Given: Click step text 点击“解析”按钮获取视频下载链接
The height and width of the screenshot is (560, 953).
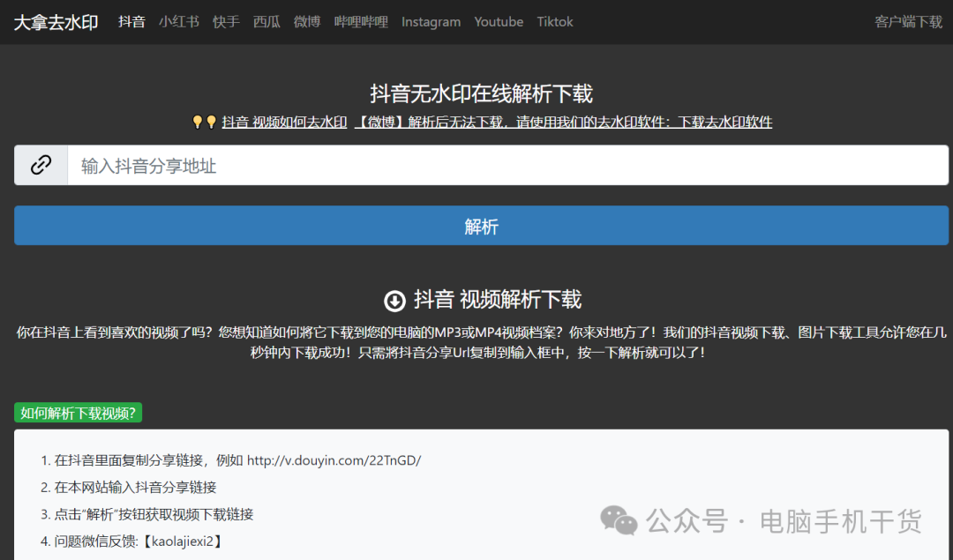Looking at the screenshot, I should point(154,514).
